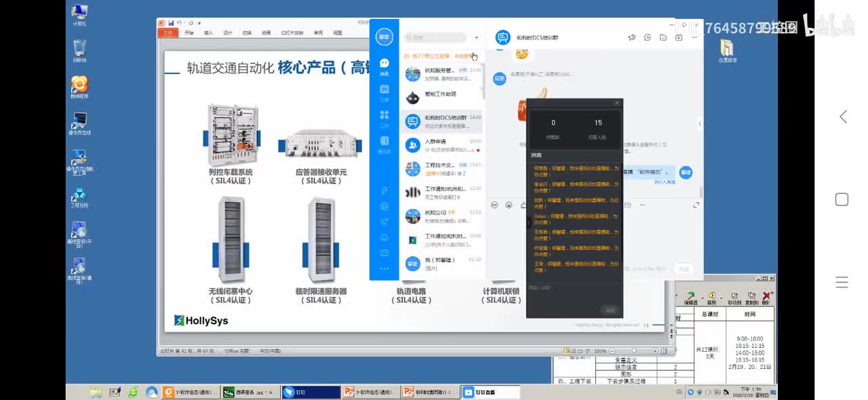The height and width of the screenshot is (400, 868).
Task: Open the orange teacher library desktop shortcut
Action: (79, 87)
